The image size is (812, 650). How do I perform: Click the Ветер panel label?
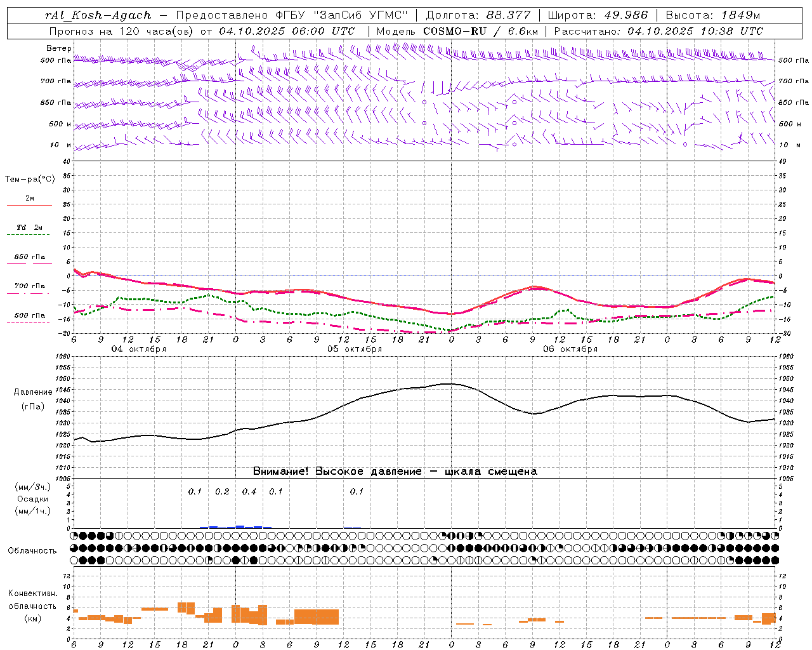(59, 48)
